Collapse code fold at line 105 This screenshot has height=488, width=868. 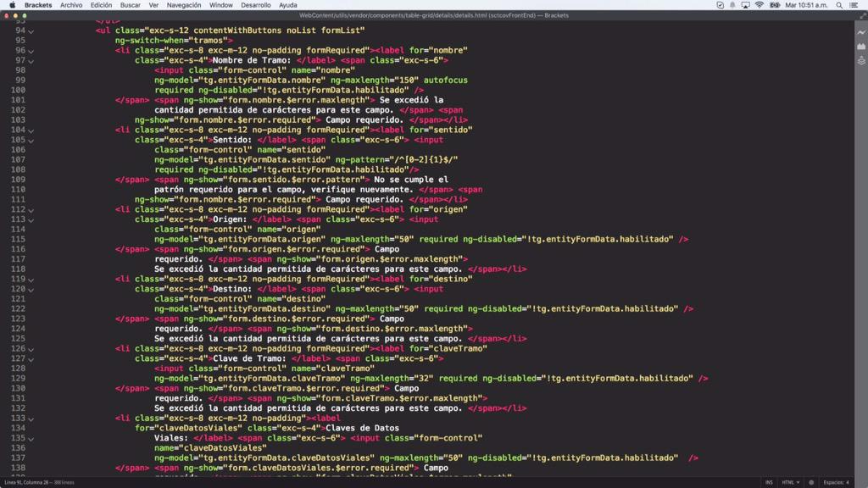(31, 141)
